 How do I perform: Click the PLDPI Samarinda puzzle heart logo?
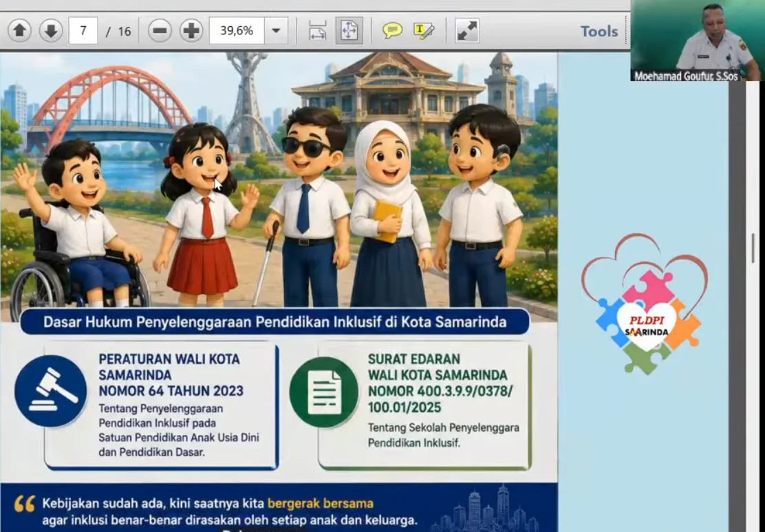point(645,304)
